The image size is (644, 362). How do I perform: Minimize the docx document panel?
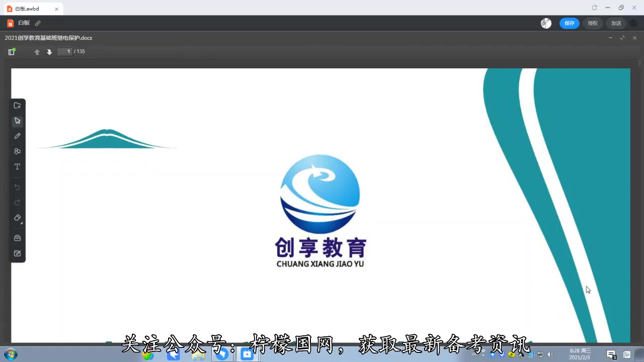click(611, 38)
